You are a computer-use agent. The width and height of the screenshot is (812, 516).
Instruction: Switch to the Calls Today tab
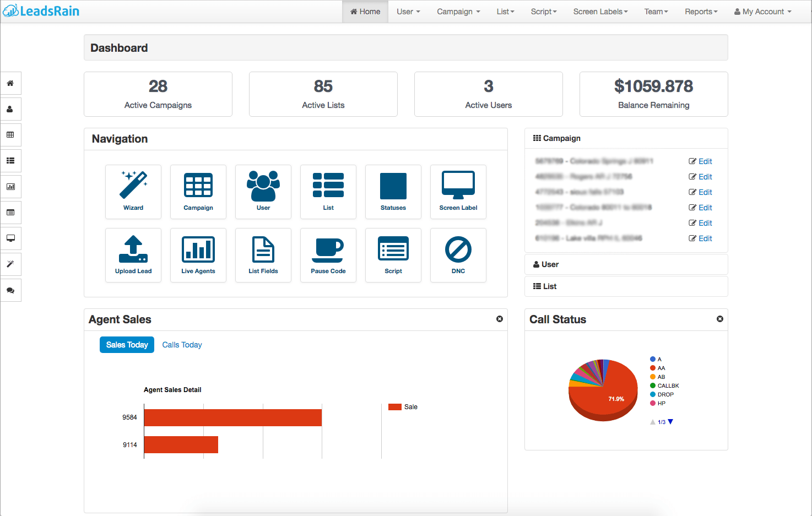182,345
